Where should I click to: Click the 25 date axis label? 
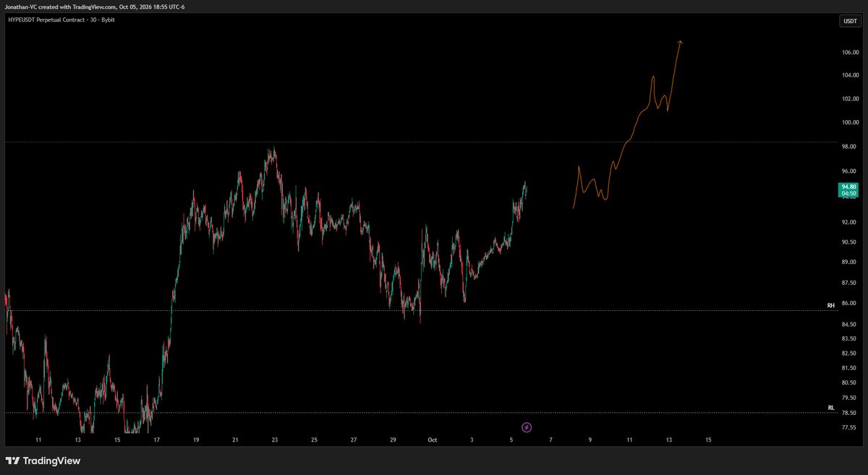coord(314,440)
